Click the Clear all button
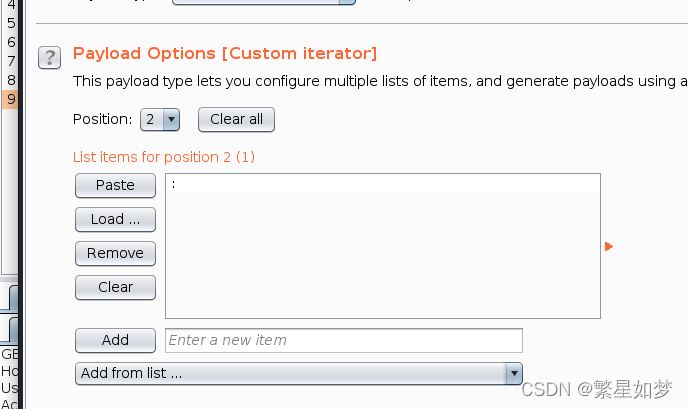Screen dimensions: 688x409 [236, 119]
